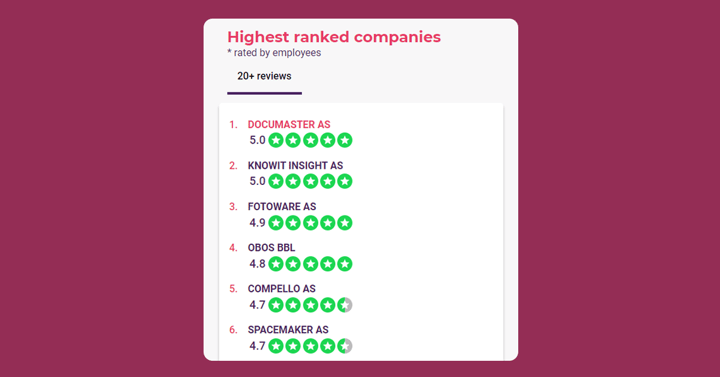Click the third star of KNOWIT INSIGHT rating
The image size is (720, 377).
click(310, 181)
